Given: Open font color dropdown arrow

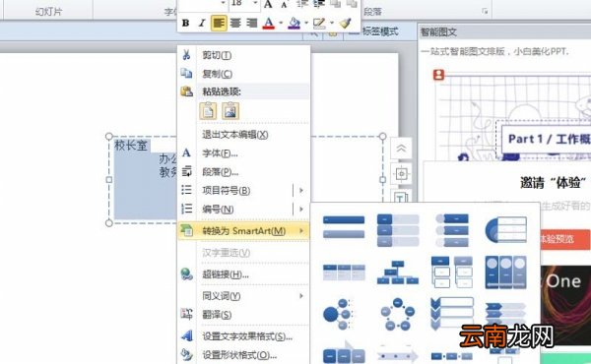Looking at the screenshot, I should pos(281,24).
